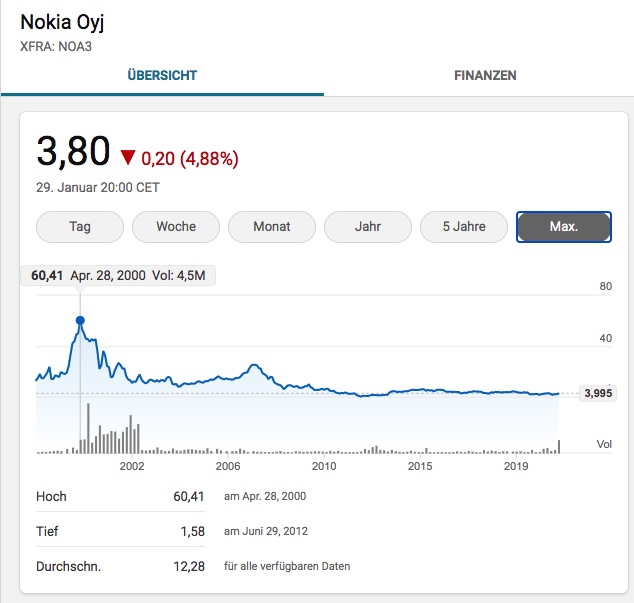Show the Jahr chart range
This screenshot has height=603, width=634.
click(368, 226)
